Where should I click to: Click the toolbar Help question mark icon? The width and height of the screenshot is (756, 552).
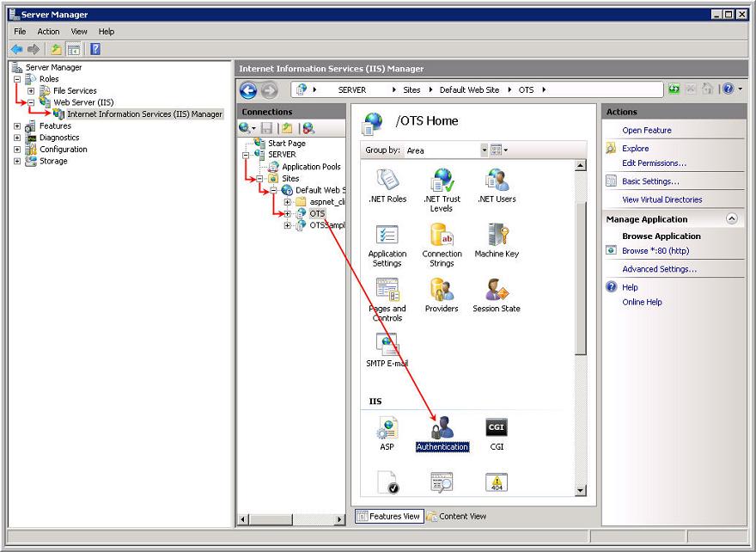pos(95,49)
